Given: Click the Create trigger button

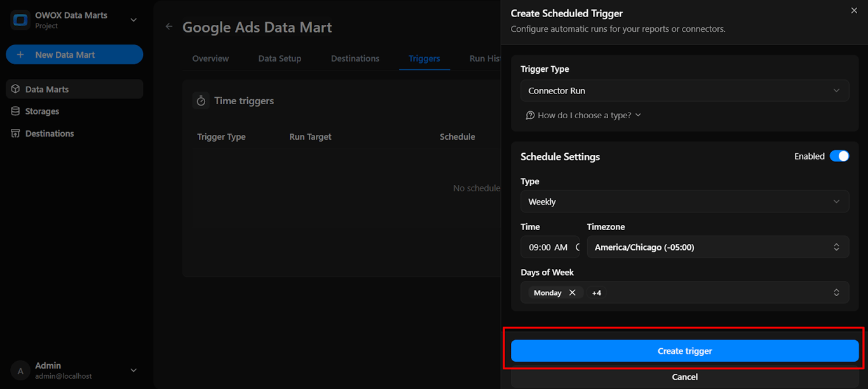Looking at the screenshot, I should click(x=684, y=351).
